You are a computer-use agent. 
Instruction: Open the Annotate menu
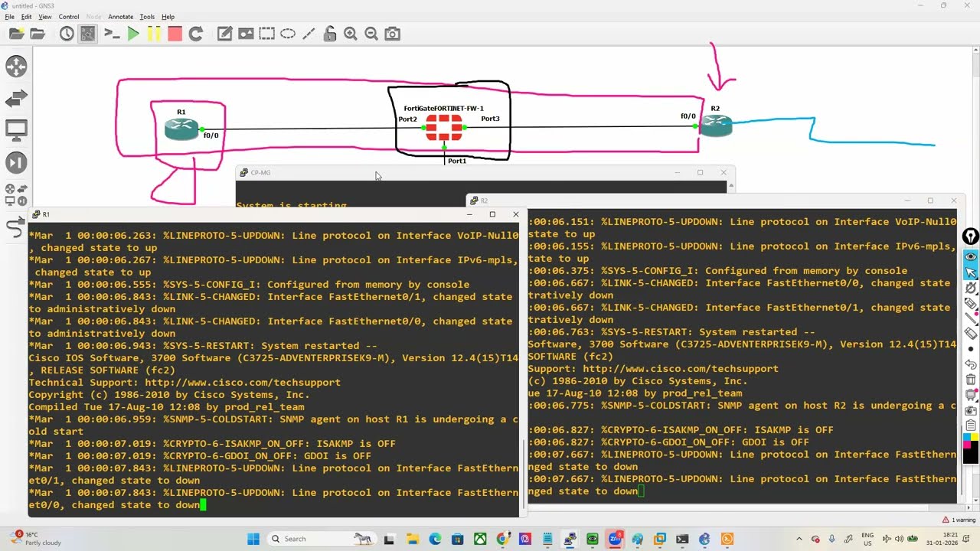[x=120, y=17]
